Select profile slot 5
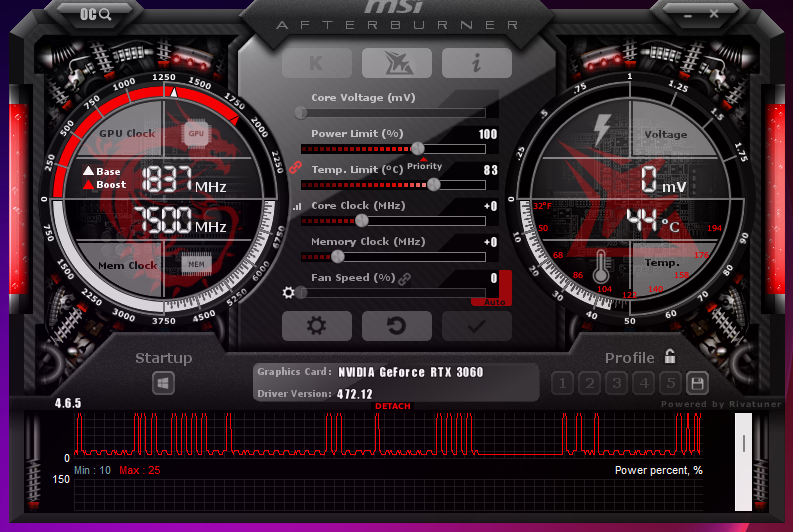793x532 pixels. (x=671, y=384)
